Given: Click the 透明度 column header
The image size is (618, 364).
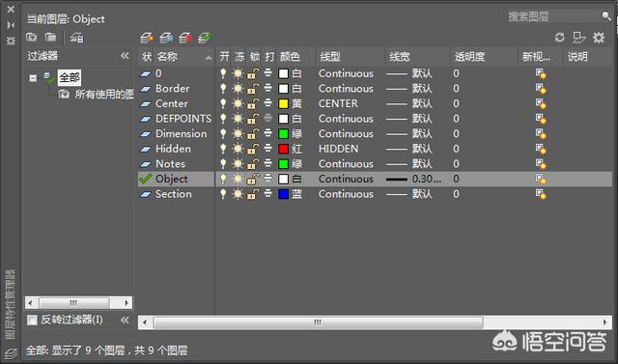Looking at the screenshot, I should pos(469,57).
